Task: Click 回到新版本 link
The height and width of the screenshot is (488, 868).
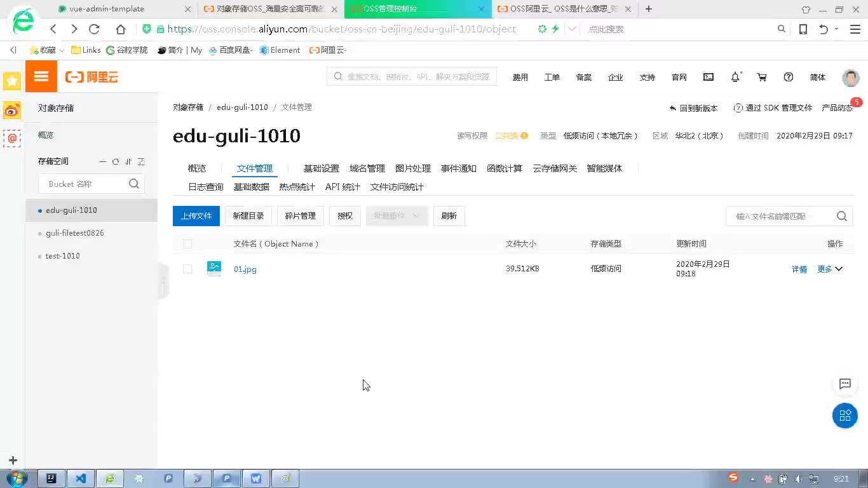Action: click(x=694, y=108)
